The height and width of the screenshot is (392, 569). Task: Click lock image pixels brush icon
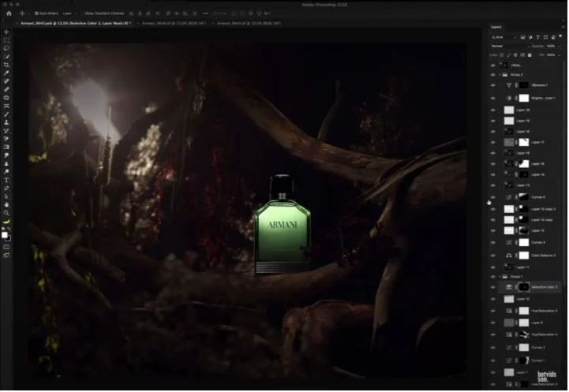tap(508, 55)
